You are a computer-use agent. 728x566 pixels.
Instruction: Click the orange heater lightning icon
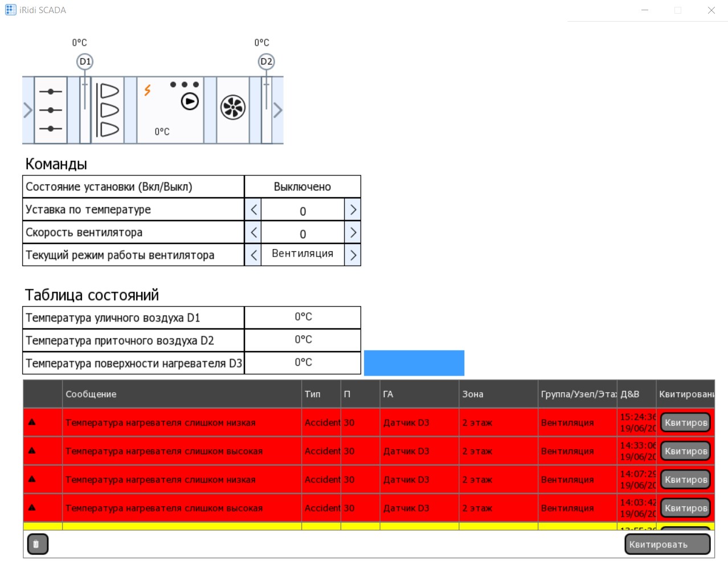pyautogui.click(x=148, y=90)
